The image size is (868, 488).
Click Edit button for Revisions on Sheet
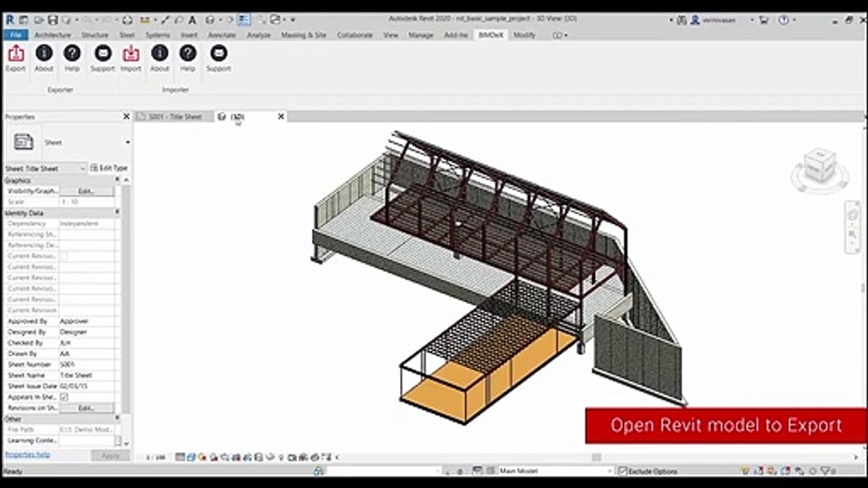[x=86, y=408]
